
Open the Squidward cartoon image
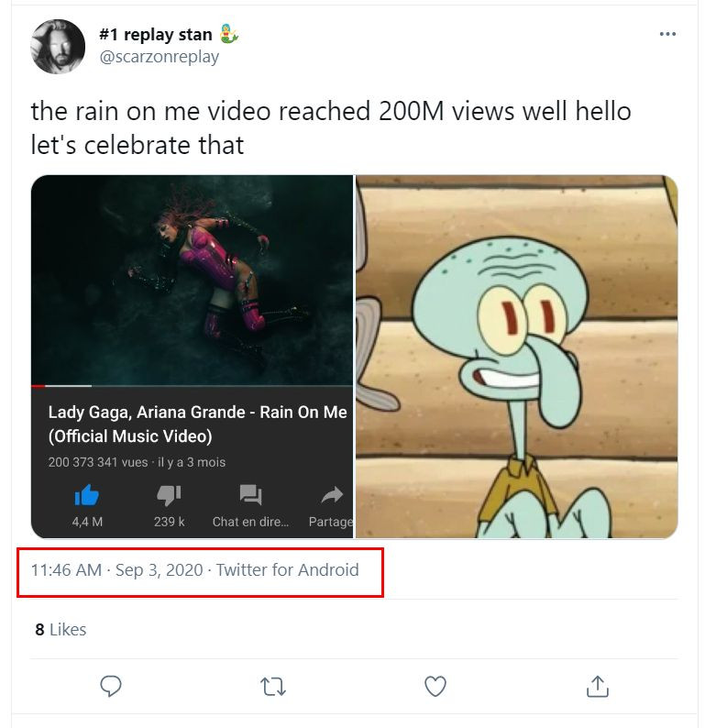[516, 356]
